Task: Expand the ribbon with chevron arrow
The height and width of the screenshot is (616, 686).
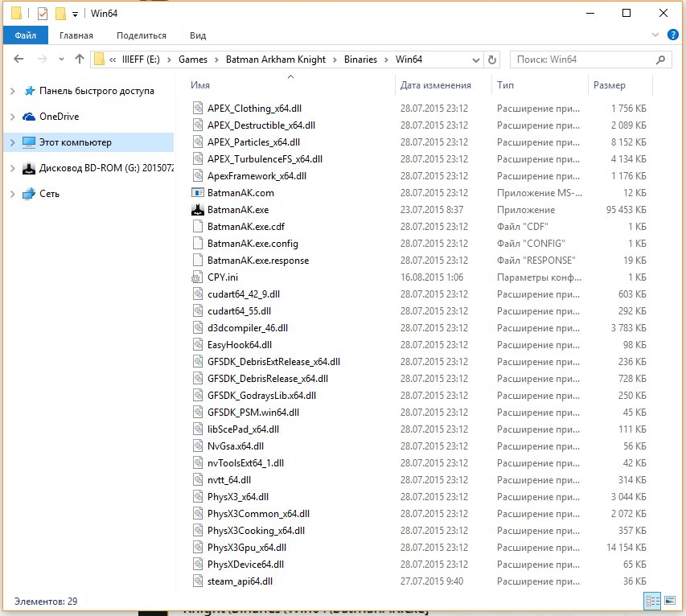Action: tap(655, 35)
